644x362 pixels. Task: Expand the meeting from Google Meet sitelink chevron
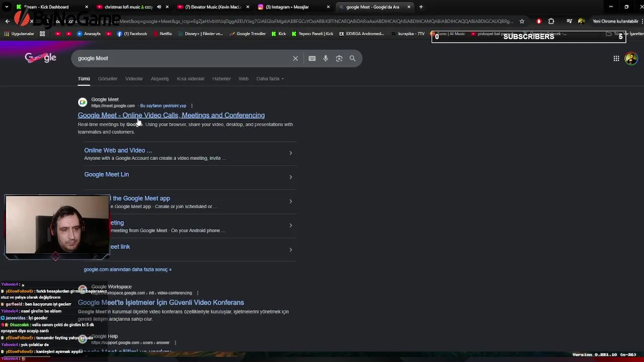(x=290, y=225)
